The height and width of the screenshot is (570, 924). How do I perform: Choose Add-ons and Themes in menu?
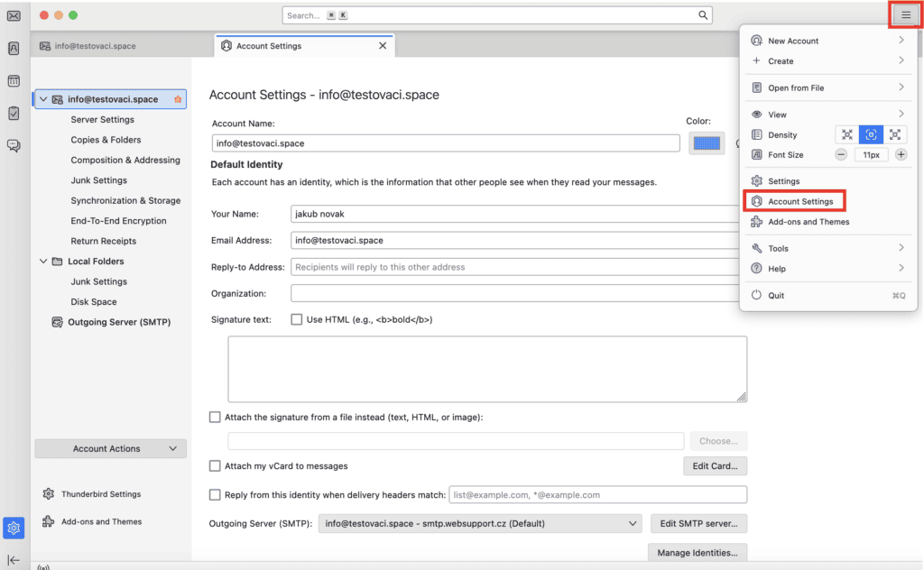click(x=828, y=221)
